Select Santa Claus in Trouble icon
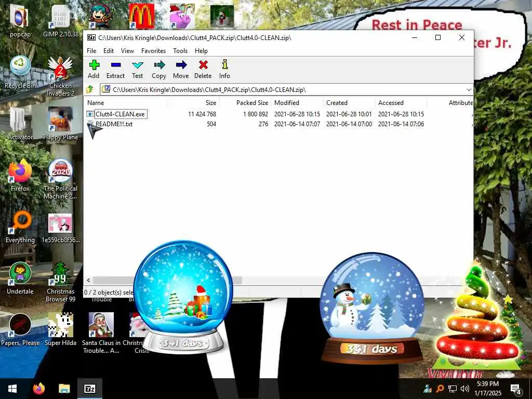 (101, 333)
